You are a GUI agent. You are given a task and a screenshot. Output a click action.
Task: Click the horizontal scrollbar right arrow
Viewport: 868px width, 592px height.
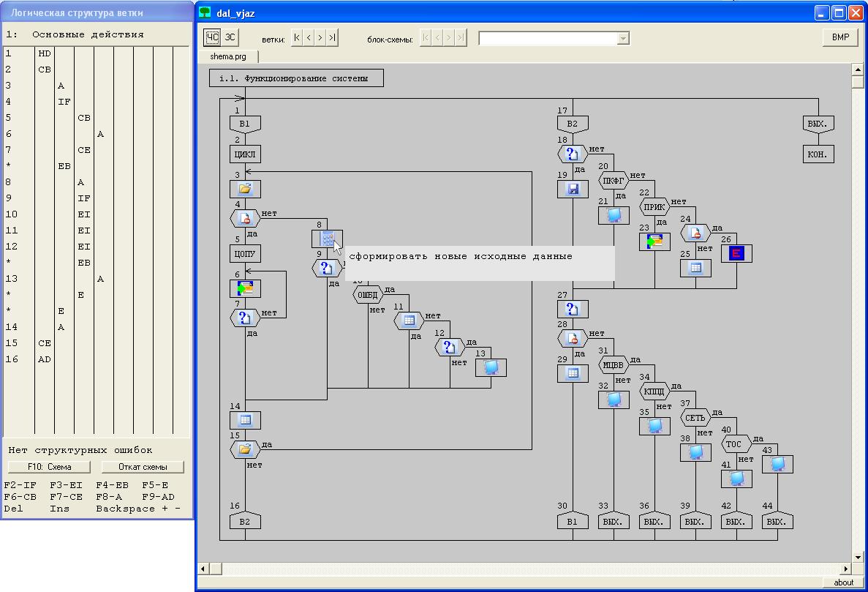(x=847, y=569)
